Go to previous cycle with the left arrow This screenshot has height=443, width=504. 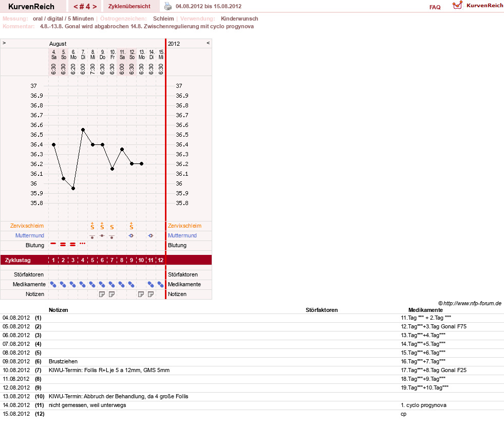(76, 7)
